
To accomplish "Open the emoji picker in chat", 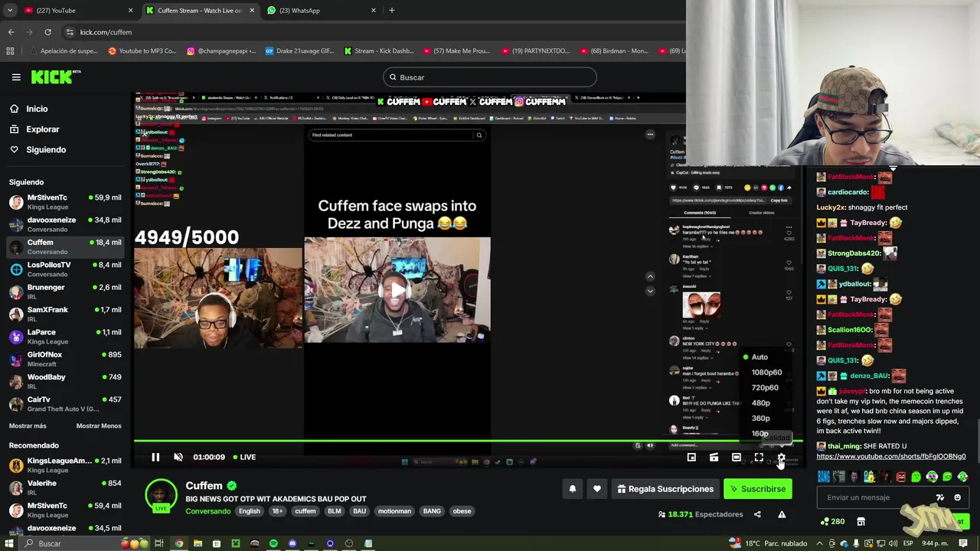I will (x=957, y=497).
